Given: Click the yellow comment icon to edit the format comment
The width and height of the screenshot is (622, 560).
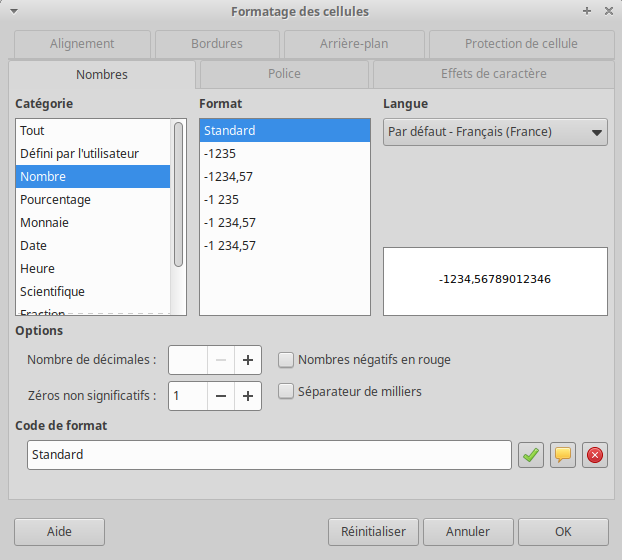Looking at the screenshot, I should (563, 455).
